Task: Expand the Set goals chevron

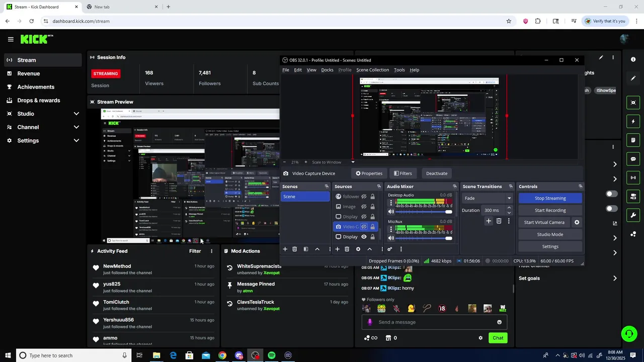Action: point(615,278)
